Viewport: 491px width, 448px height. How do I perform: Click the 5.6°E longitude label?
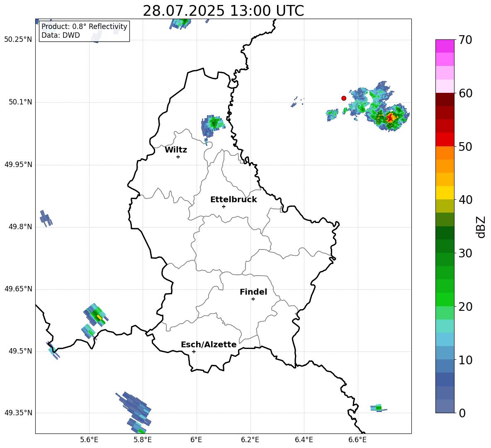pyautogui.click(x=89, y=440)
